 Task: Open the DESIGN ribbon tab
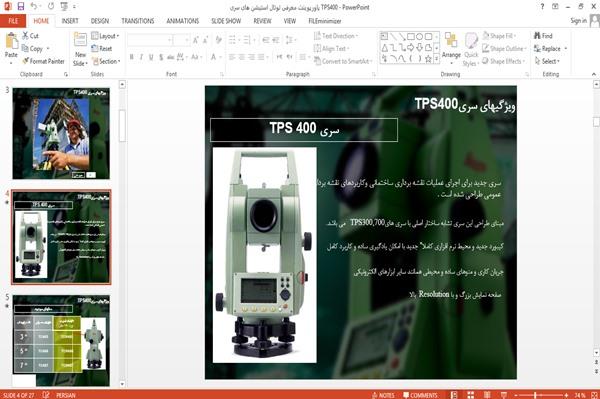coord(100,21)
